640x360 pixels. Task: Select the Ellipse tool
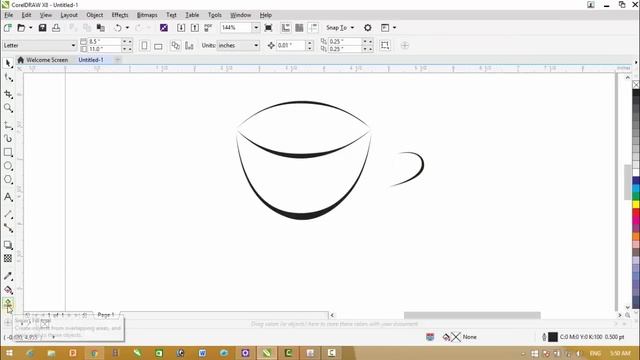(x=8, y=166)
